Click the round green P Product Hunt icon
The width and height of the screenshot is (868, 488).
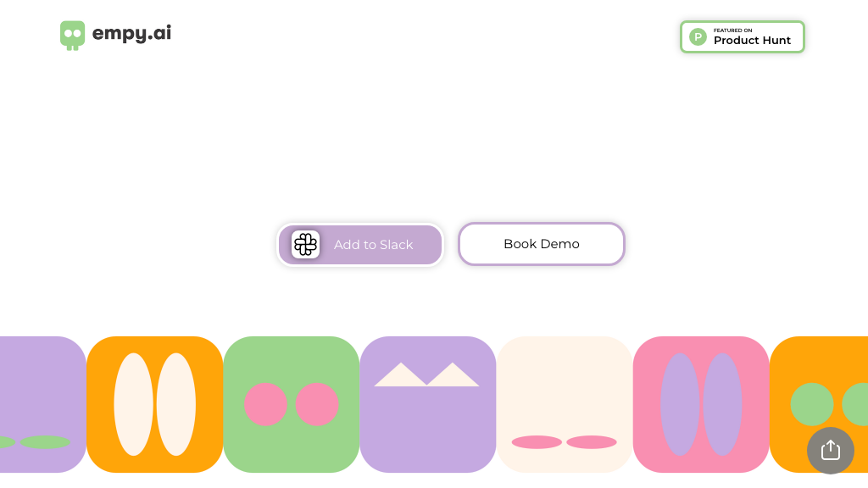tap(698, 37)
